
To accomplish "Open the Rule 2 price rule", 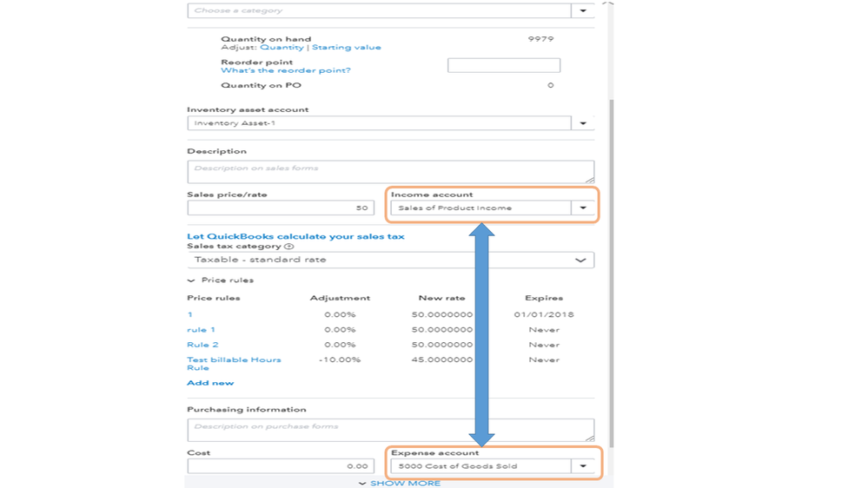I will [x=202, y=345].
